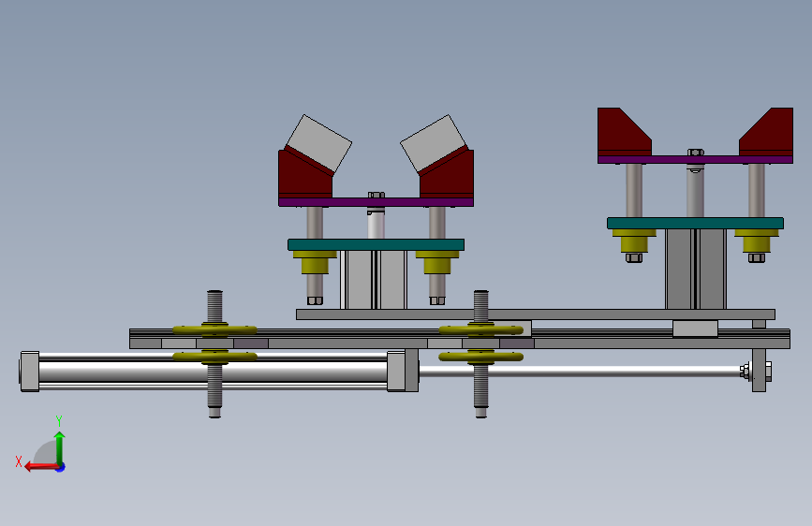Select lower yellow roller on right threaded rod
The image size is (812, 526).
481,357
